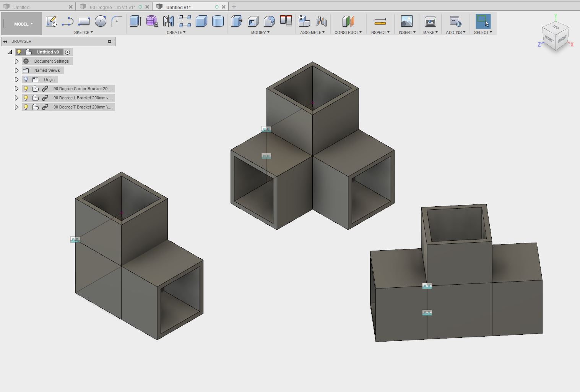Select the Create Sketch tool icon
This screenshot has width=580, height=392.
point(51,21)
